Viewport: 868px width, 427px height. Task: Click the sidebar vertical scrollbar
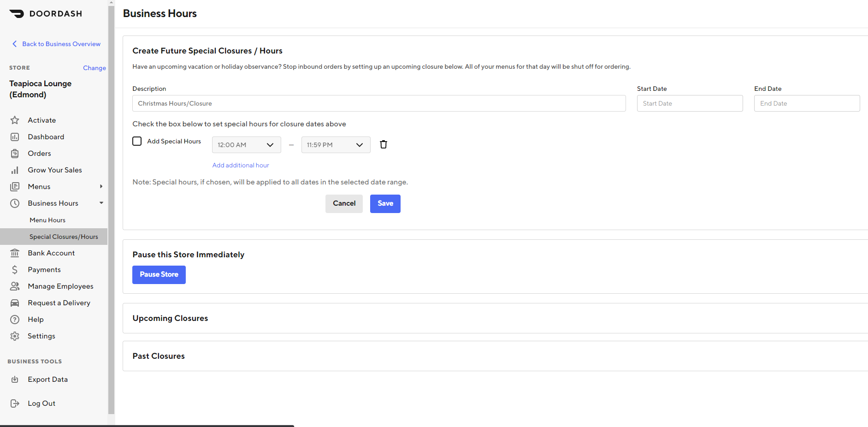click(111, 210)
